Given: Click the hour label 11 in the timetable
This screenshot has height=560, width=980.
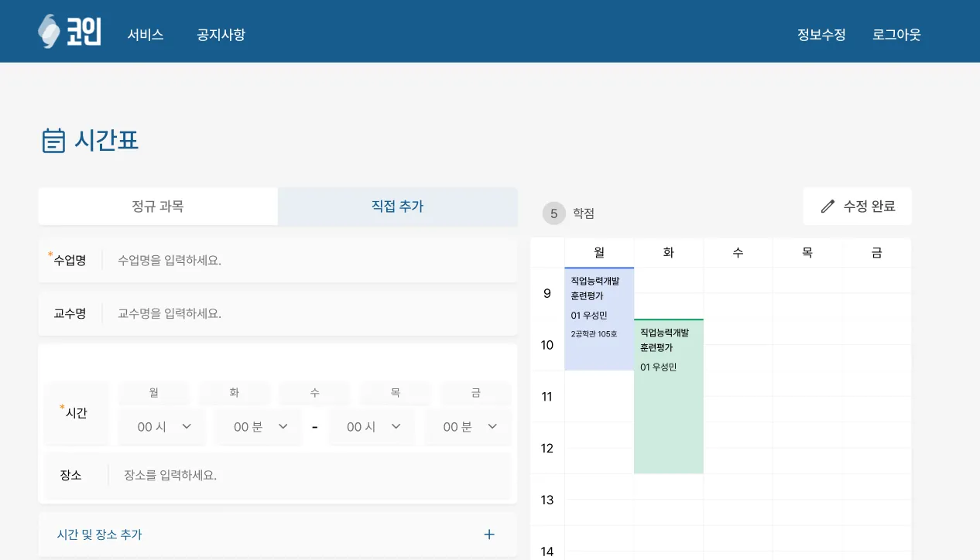Looking at the screenshot, I should click(547, 397).
